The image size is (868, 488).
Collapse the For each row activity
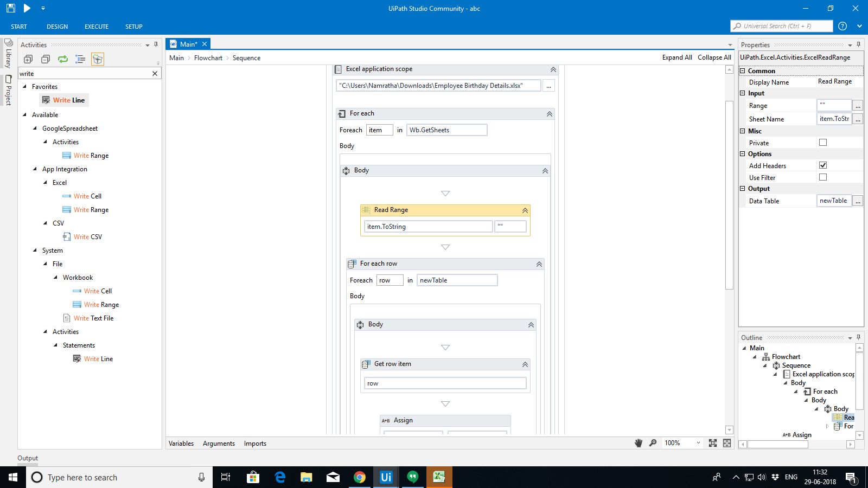point(539,264)
